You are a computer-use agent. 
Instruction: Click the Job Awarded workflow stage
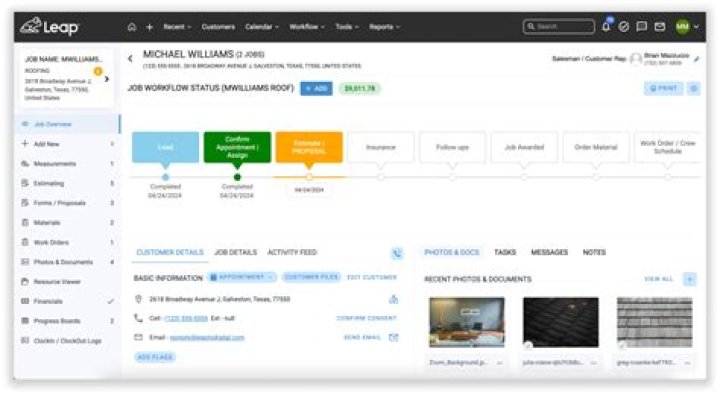[524, 147]
